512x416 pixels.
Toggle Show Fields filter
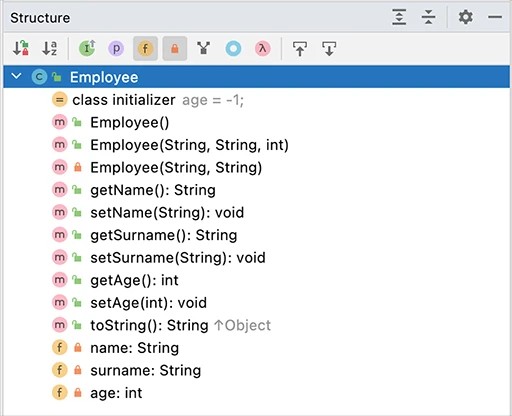(x=145, y=49)
